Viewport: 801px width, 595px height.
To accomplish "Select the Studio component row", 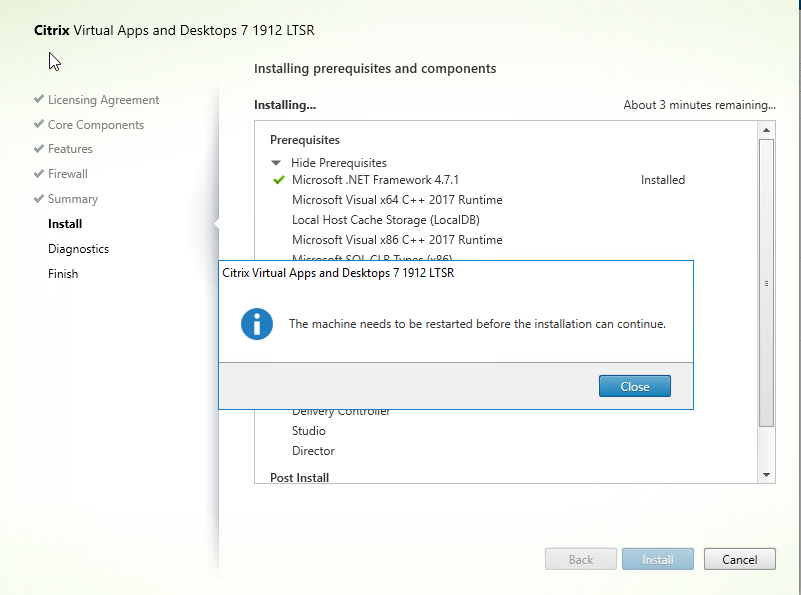I will [309, 431].
